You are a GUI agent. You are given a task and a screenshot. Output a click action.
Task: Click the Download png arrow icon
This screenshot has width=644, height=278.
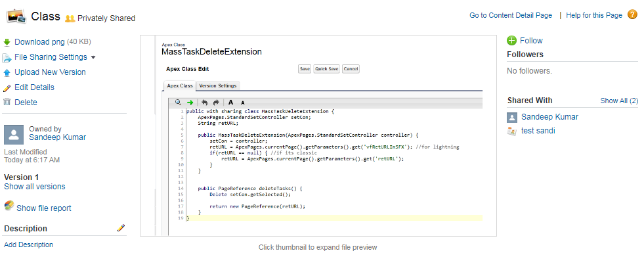tap(7, 42)
